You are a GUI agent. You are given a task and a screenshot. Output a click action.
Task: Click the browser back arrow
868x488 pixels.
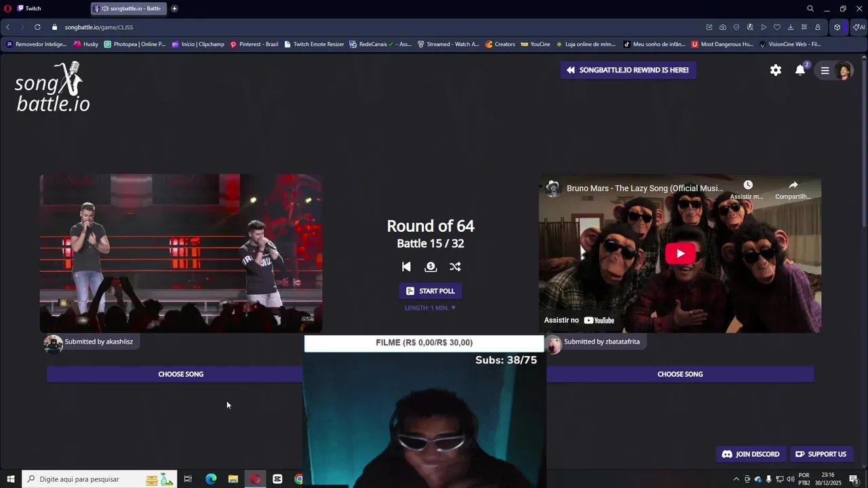pos(8,27)
